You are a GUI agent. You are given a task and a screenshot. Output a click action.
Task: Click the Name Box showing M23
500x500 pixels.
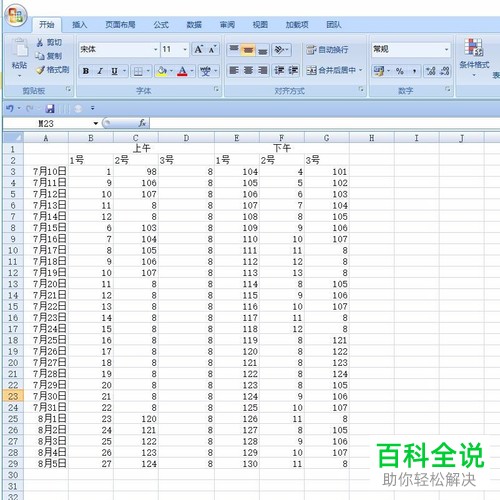[x=47, y=124]
